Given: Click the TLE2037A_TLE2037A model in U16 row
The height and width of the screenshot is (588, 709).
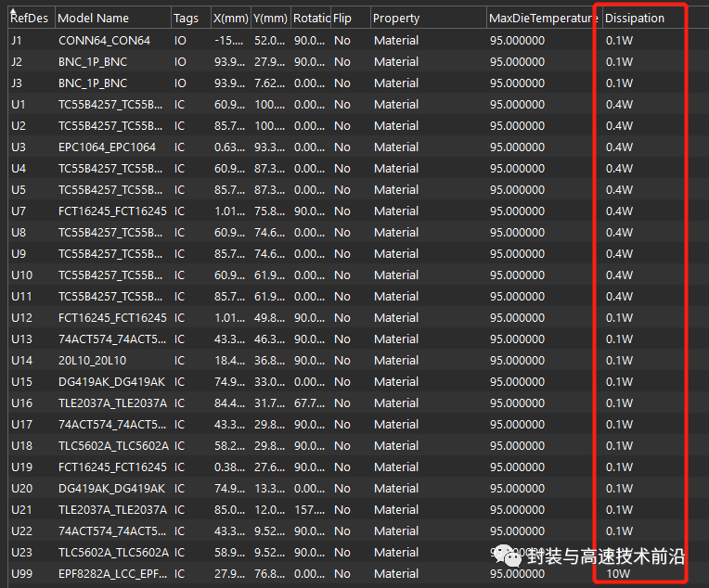Looking at the screenshot, I should tap(112, 403).
